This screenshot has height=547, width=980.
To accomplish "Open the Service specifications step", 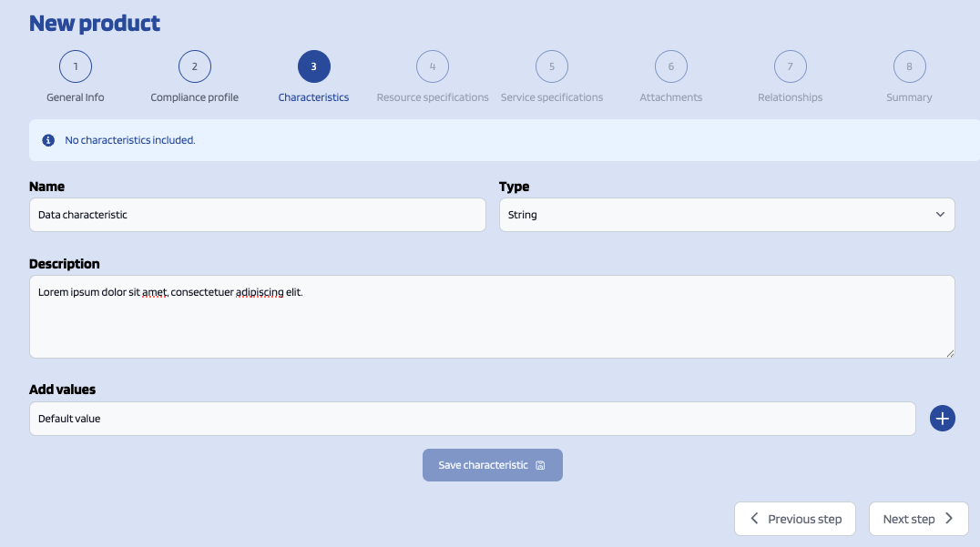I will click(551, 66).
